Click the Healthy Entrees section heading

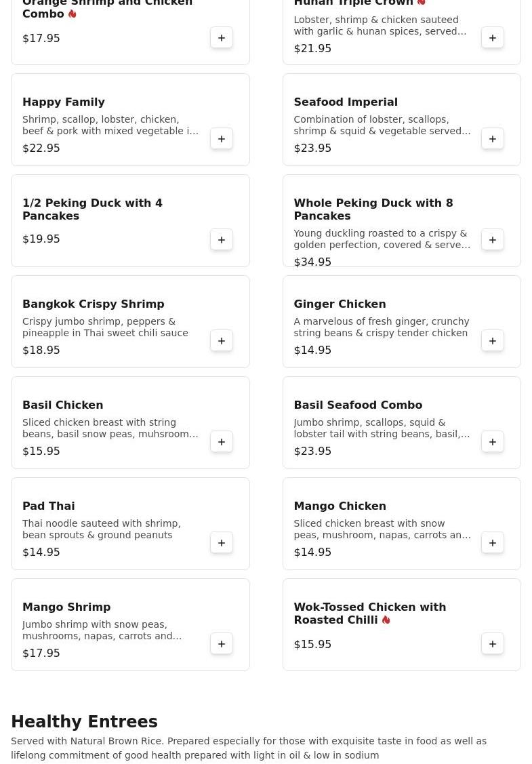(x=84, y=721)
